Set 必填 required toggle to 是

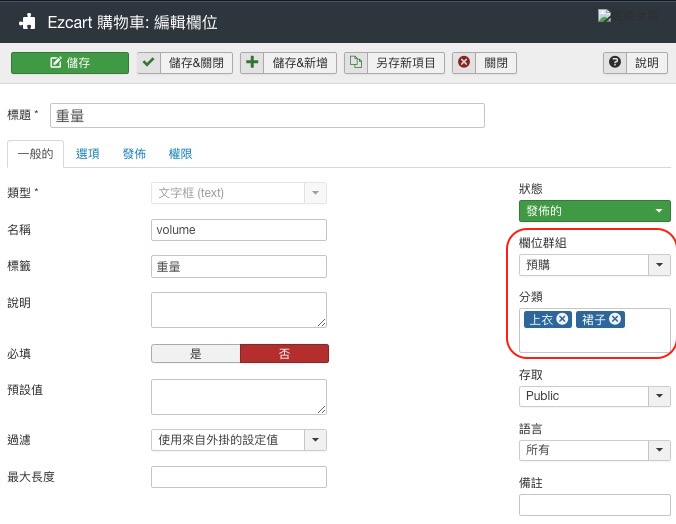click(196, 354)
